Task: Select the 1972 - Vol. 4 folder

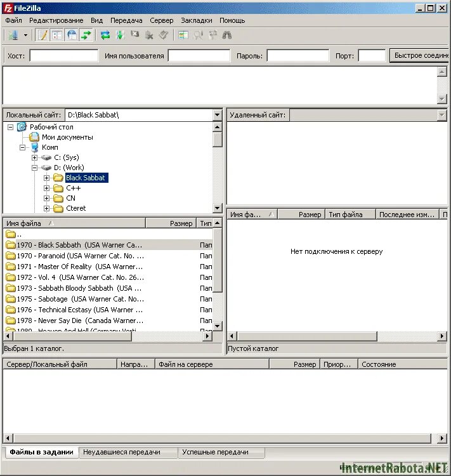Action: (x=108, y=277)
